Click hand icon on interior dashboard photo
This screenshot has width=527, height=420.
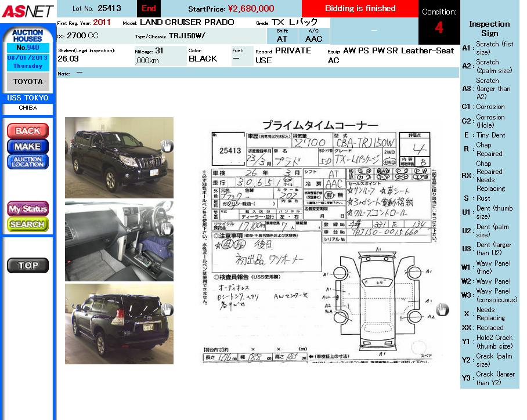(x=167, y=229)
